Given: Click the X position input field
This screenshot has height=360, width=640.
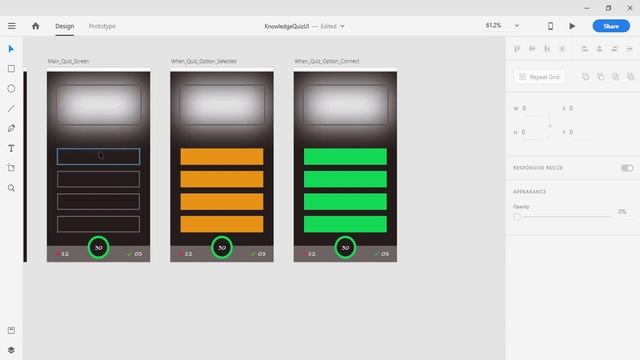Looking at the screenshot, I should [580, 109].
